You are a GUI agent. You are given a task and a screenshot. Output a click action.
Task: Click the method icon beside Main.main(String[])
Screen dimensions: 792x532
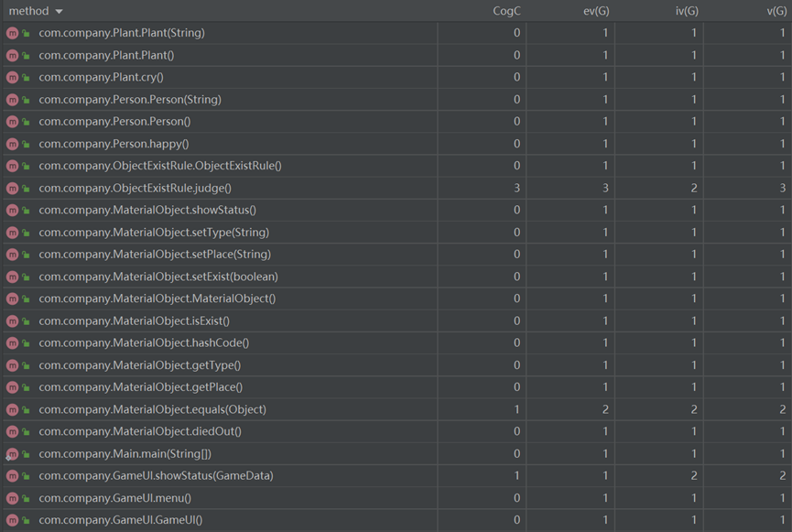[x=12, y=453]
